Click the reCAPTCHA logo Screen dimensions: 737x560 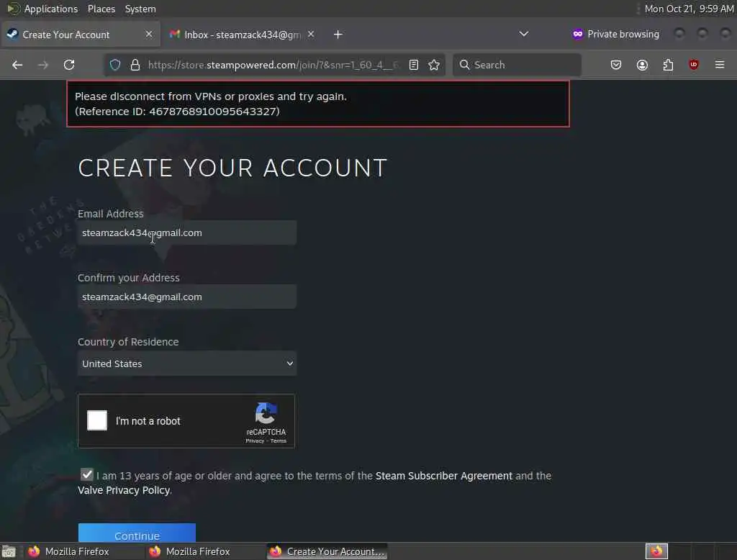266,413
